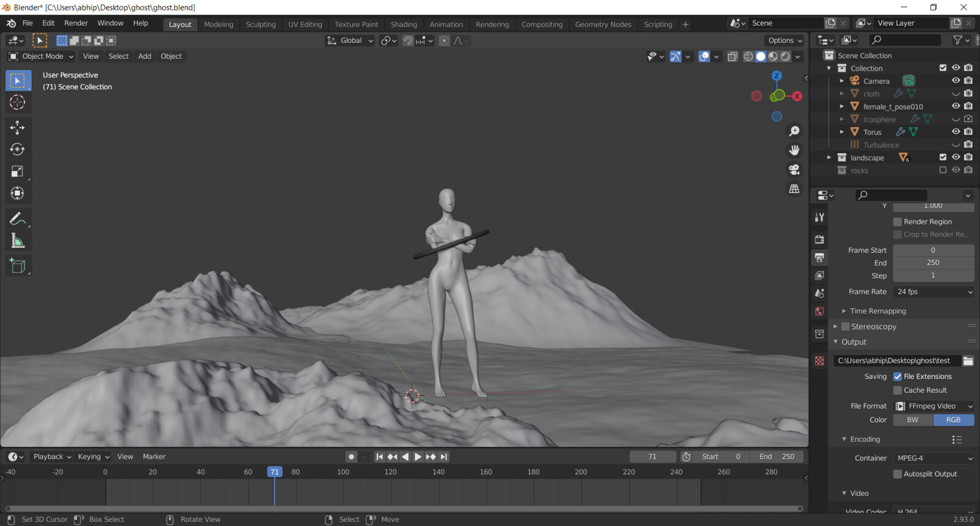This screenshot has height=526, width=980.
Task: Open the Scene properties tab
Action: coord(820,293)
